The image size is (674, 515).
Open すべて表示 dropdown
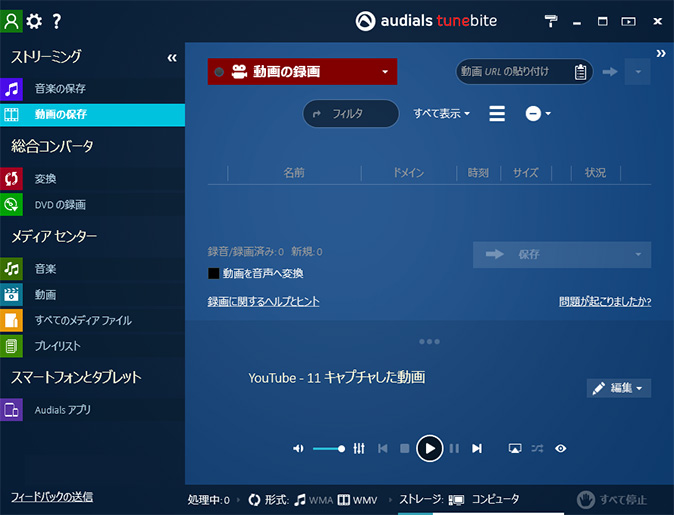[x=441, y=113]
